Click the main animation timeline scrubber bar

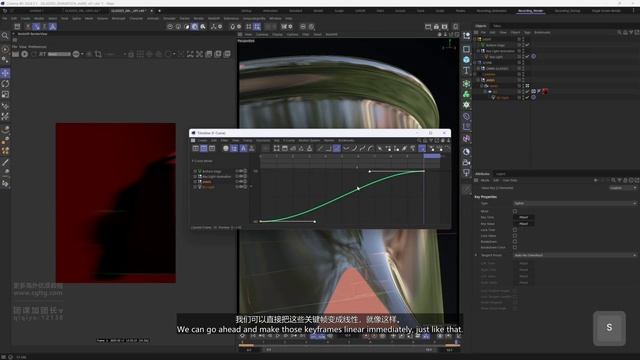(349, 345)
